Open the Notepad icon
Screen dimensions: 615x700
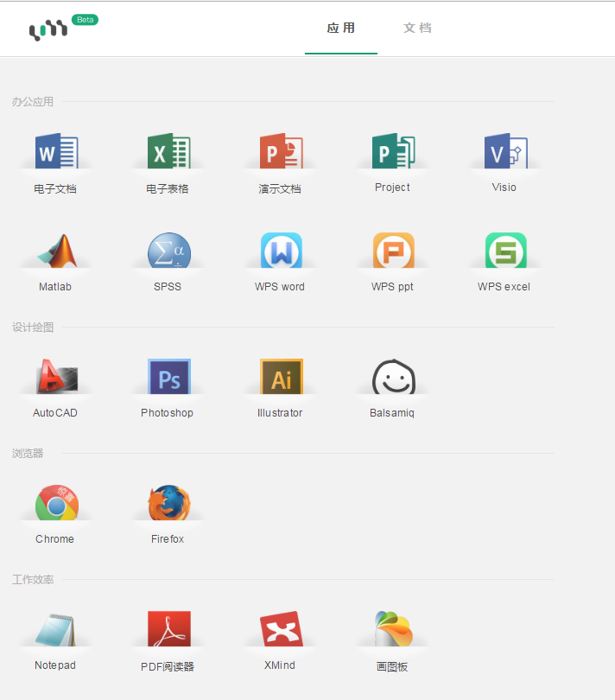55,629
